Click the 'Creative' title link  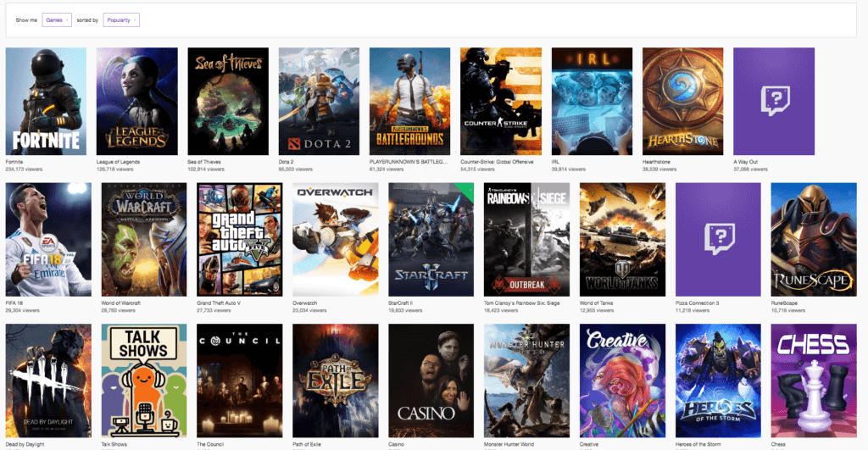pyautogui.click(x=589, y=444)
